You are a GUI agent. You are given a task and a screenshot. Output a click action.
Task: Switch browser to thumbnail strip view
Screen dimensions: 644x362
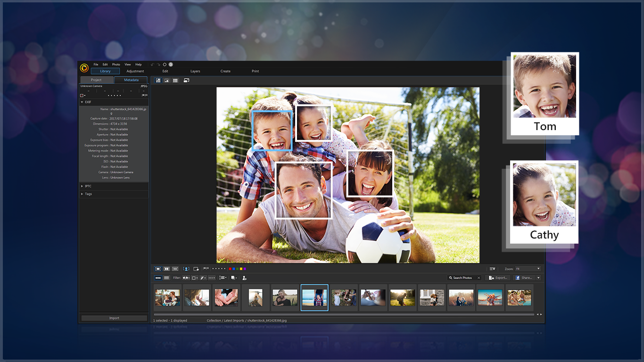[158, 278]
